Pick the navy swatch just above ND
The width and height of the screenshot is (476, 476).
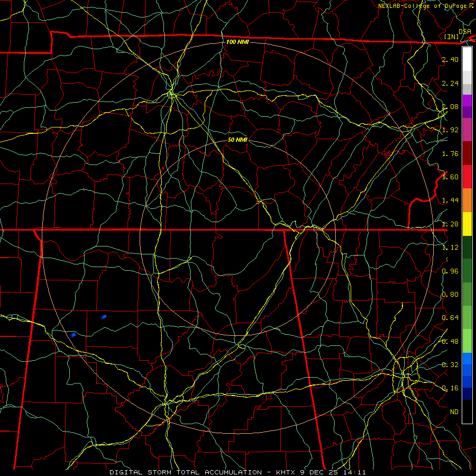[467, 394]
